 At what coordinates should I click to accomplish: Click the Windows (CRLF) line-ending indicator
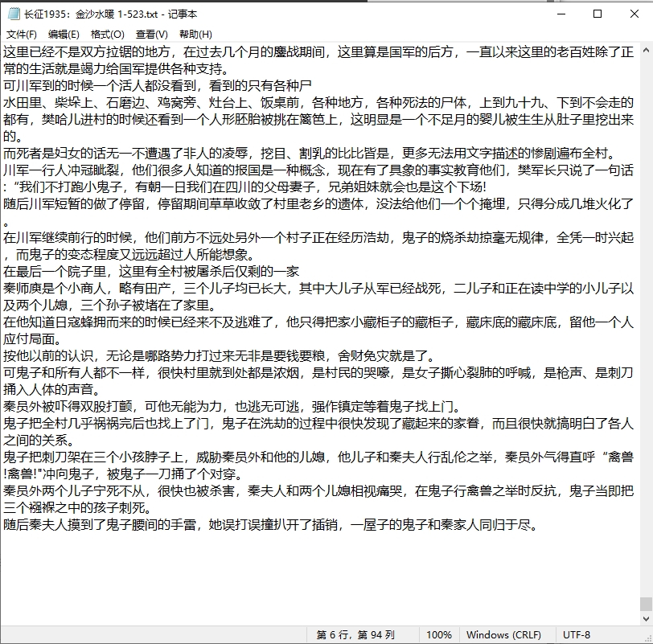505,634
